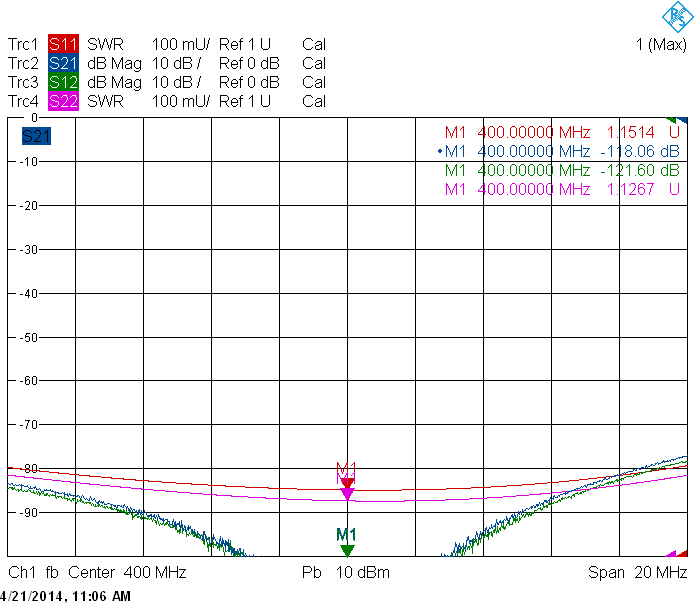695x613 pixels.
Task: Click the Ref 0 dB value of Trc2
Action: pyautogui.click(x=249, y=63)
